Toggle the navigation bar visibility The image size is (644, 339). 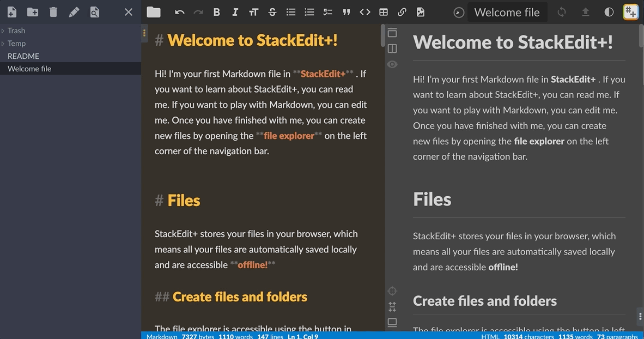coord(392,33)
